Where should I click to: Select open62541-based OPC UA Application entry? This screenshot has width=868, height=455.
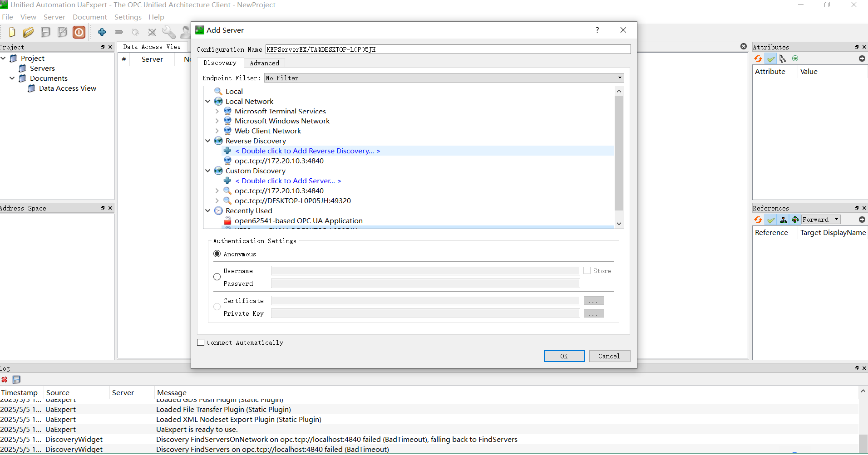pos(299,221)
